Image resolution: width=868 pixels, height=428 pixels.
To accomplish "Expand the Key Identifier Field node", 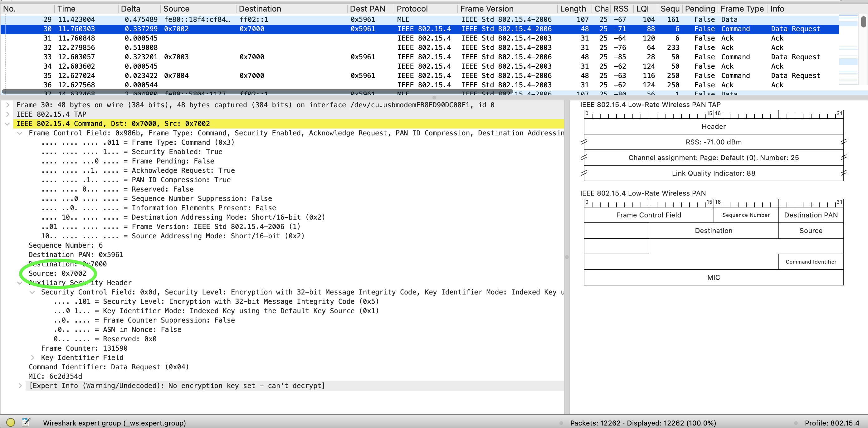I will click(32, 357).
